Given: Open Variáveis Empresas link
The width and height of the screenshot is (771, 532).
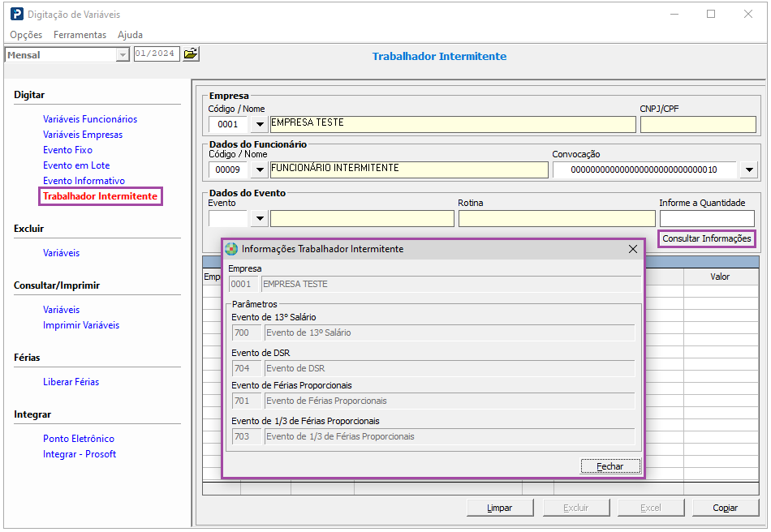Looking at the screenshot, I should pyautogui.click(x=83, y=135).
